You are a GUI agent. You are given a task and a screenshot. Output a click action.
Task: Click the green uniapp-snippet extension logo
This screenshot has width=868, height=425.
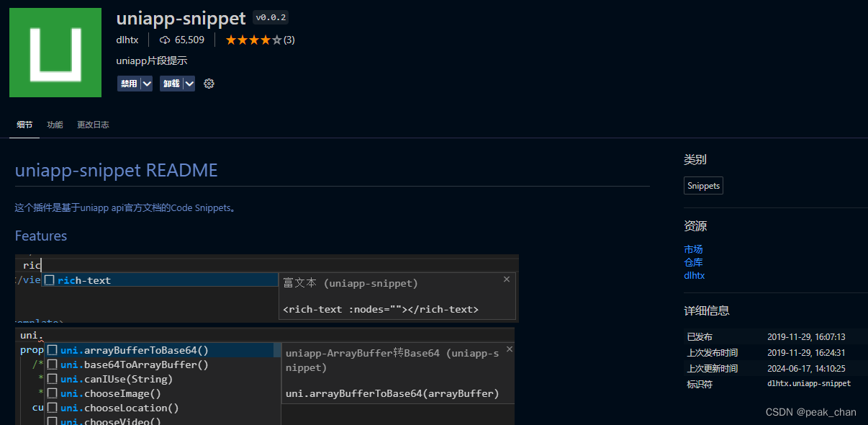click(55, 52)
